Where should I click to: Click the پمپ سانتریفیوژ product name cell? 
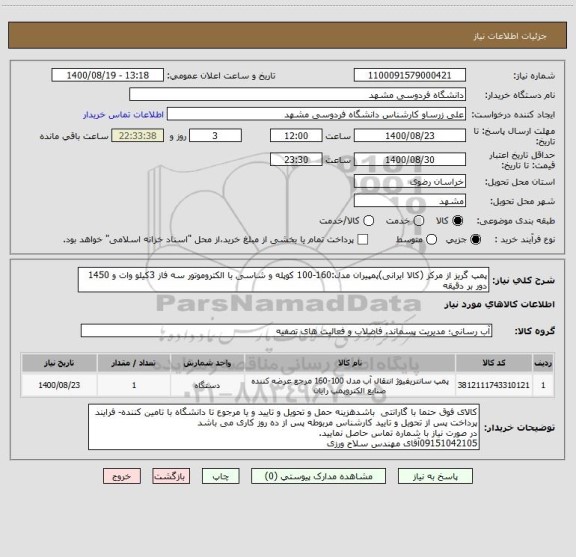coord(350,385)
